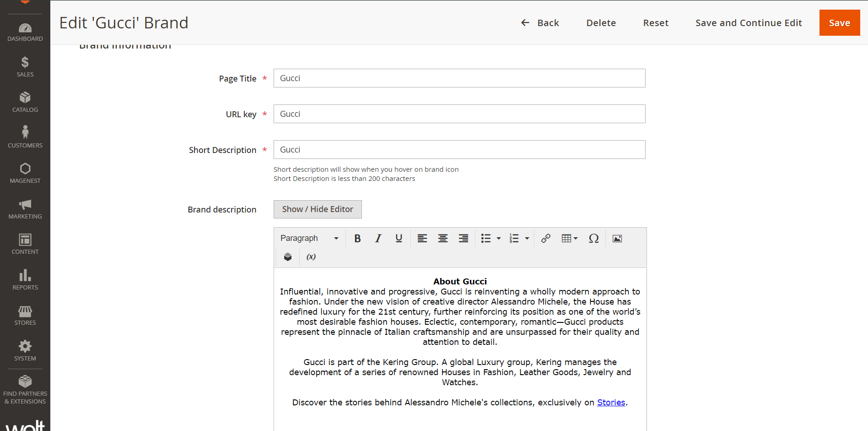Click the 'Kering Group' paragraph in editor
Screen dimensions: 868x431
click(460, 372)
